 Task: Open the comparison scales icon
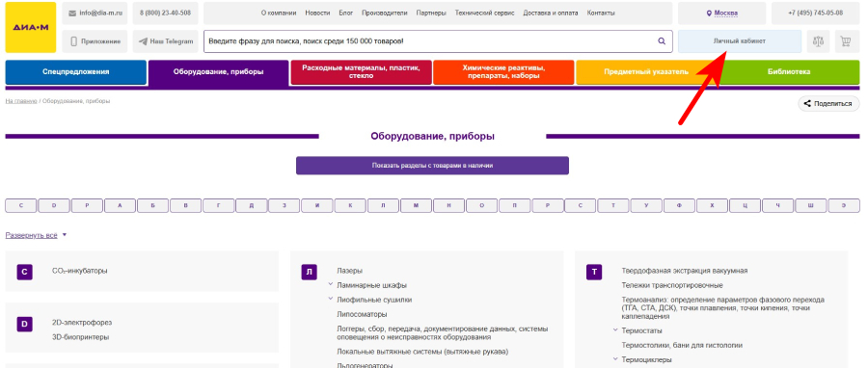point(818,41)
